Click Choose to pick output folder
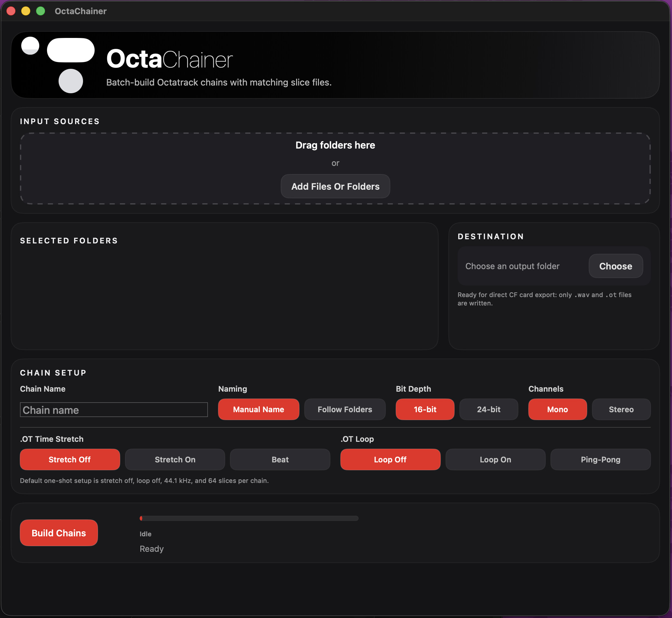The width and height of the screenshot is (672, 618). point(616,266)
